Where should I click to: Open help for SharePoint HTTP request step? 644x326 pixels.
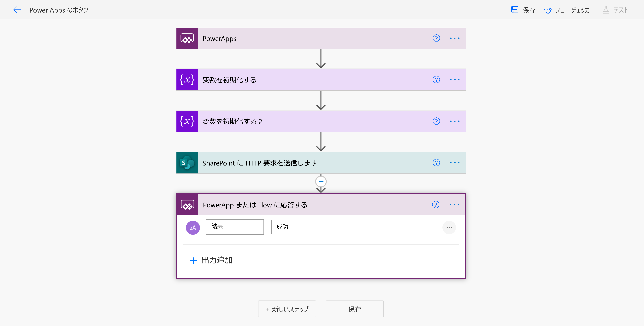(x=436, y=163)
